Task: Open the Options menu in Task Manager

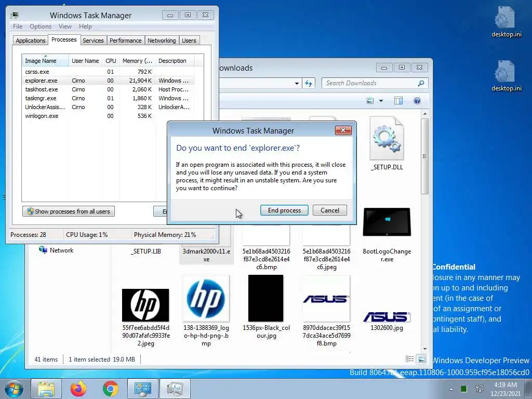Action: pyautogui.click(x=41, y=26)
